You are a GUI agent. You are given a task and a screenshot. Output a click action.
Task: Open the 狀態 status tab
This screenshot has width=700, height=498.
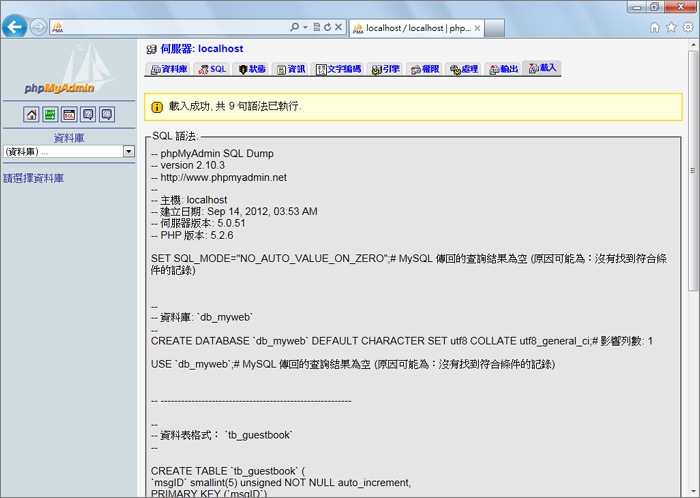(x=251, y=69)
